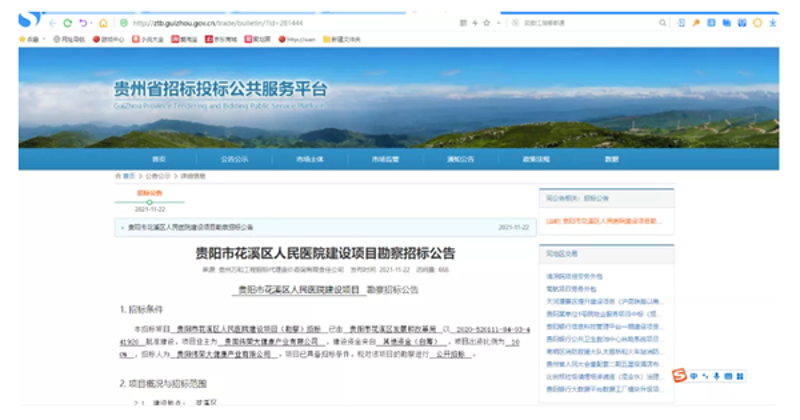Click the 2. 项目概况与招标范围 heading
This screenshot has width=800, height=420.
(163, 383)
